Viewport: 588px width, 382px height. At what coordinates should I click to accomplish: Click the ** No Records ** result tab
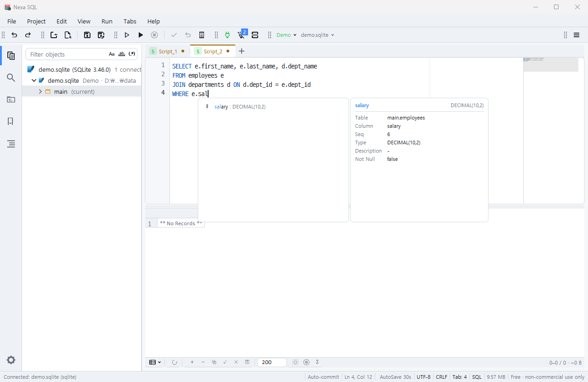click(181, 223)
